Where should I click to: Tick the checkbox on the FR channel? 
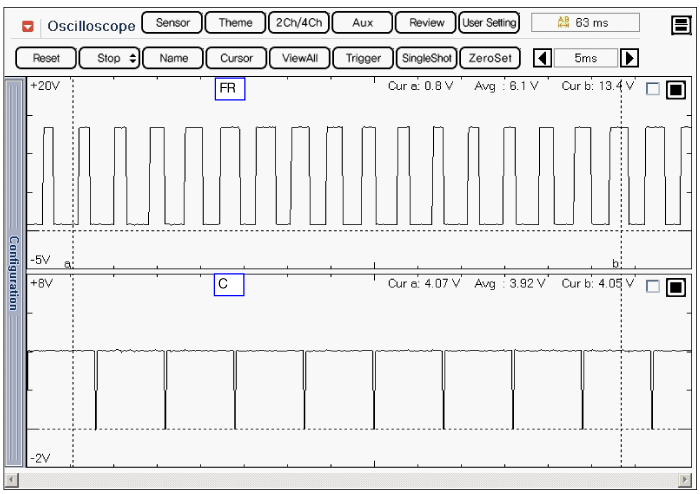coord(653,89)
